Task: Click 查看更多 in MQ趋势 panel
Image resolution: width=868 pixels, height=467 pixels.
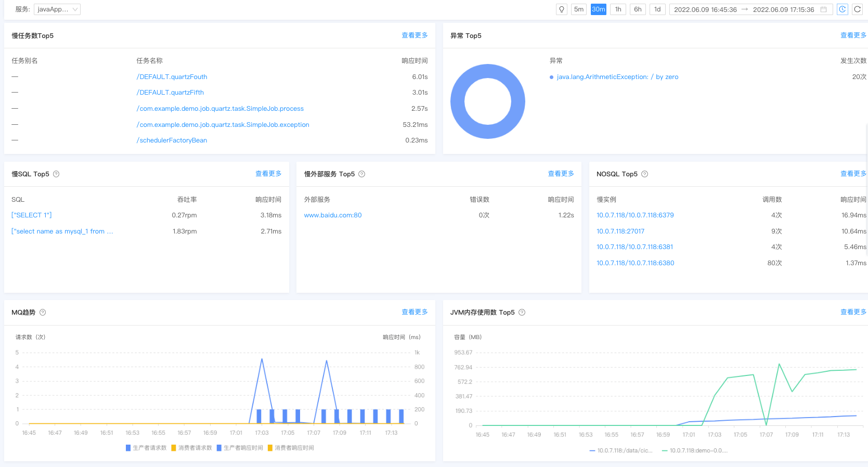Action: pyautogui.click(x=414, y=312)
